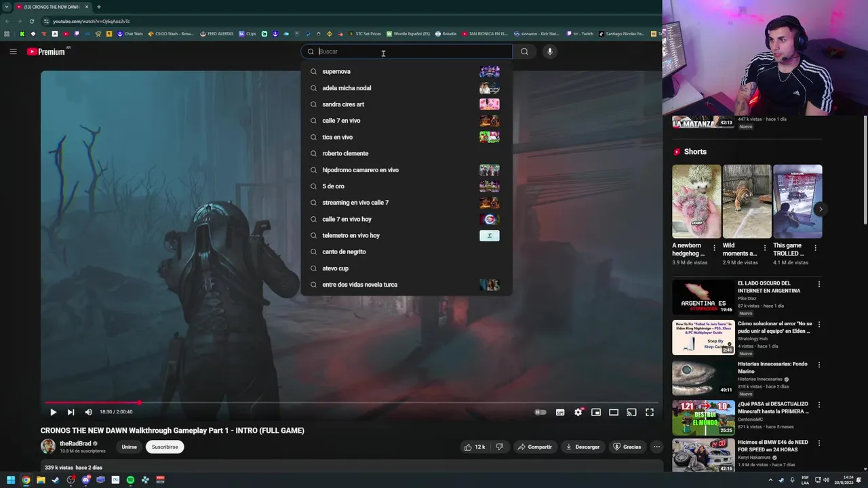This screenshot has width=868, height=488.
Task: Go to the YouTube Premium home logo
Action: point(46,52)
